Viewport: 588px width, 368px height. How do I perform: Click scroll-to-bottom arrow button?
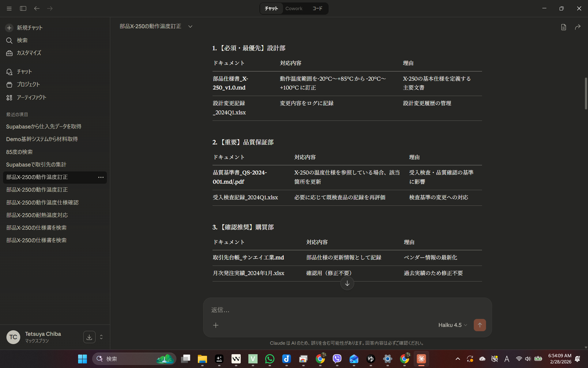point(347,283)
